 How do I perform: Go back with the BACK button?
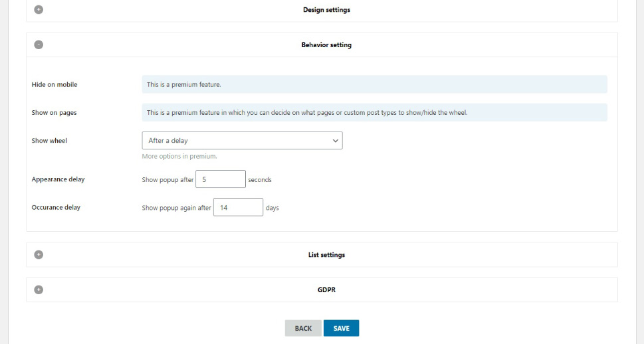click(x=303, y=328)
